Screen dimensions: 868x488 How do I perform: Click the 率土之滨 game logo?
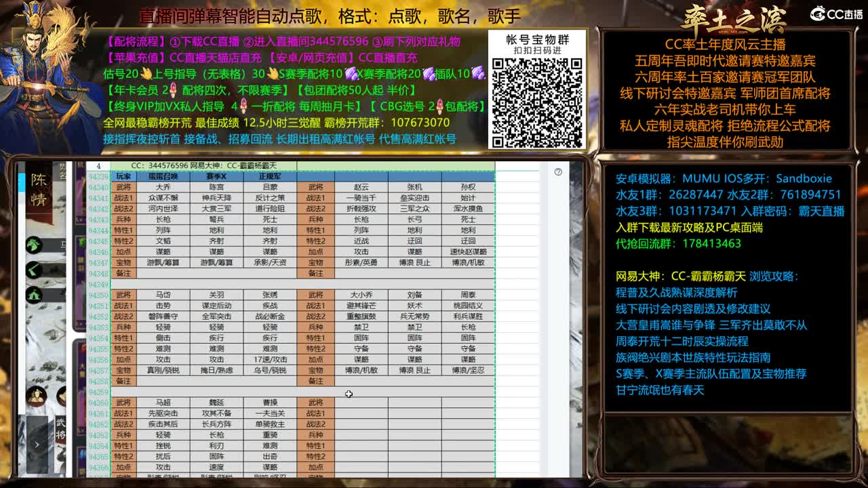733,18
